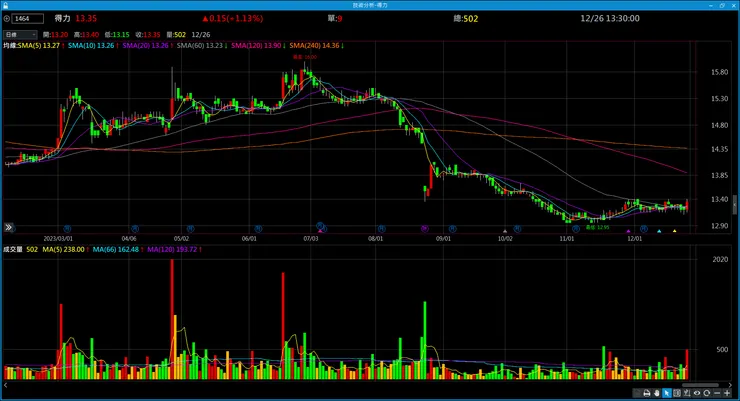Click the vertical scrollbar handle at right edge
The height and width of the screenshot is (401, 740).
(734, 204)
